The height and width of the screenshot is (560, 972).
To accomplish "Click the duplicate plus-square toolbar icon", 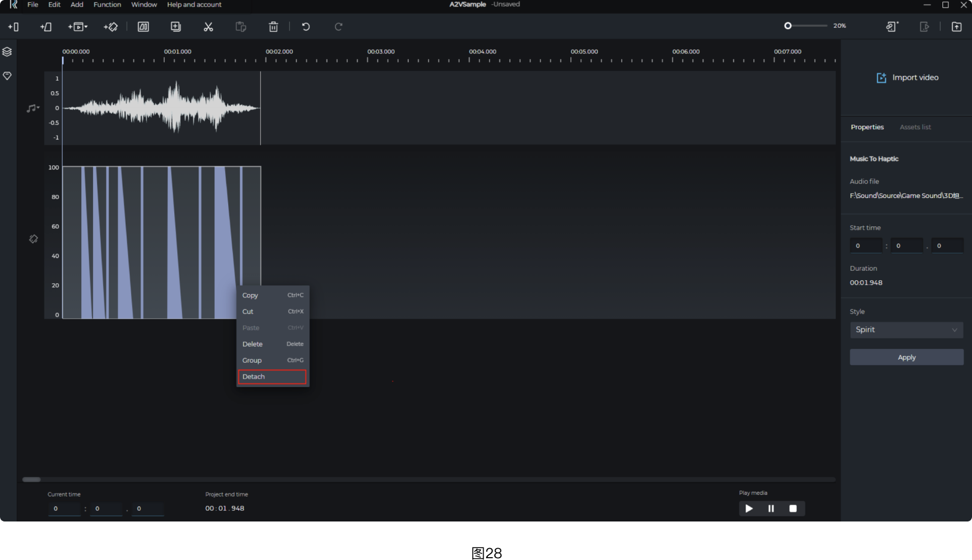I will tap(175, 27).
